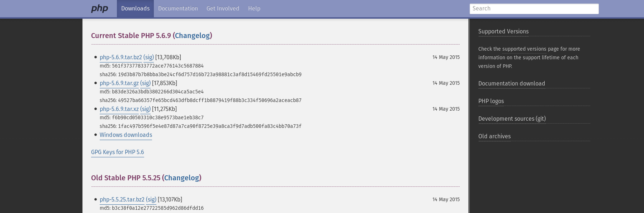This screenshot has height=213, width=644.
Task: Open the Help menu item
Action: 254,9
